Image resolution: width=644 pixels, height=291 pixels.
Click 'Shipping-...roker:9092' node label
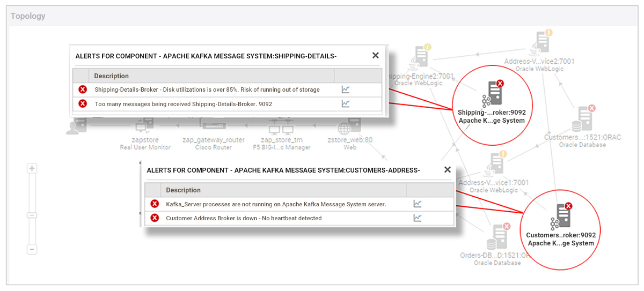click(492, 113)
